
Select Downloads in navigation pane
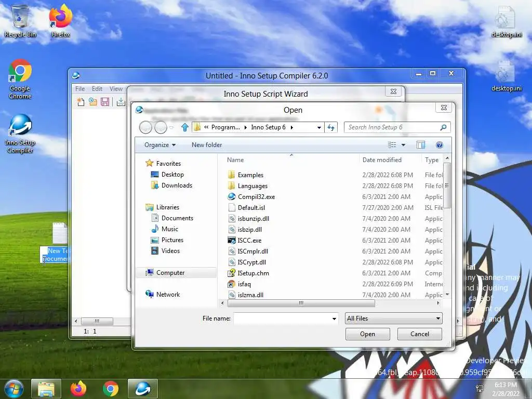click(171, 185)
